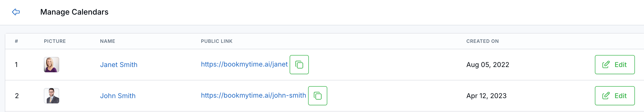This screenshot has width=644, height=112.
Task: Open Janet Smith name link
Action: (119, 65)
